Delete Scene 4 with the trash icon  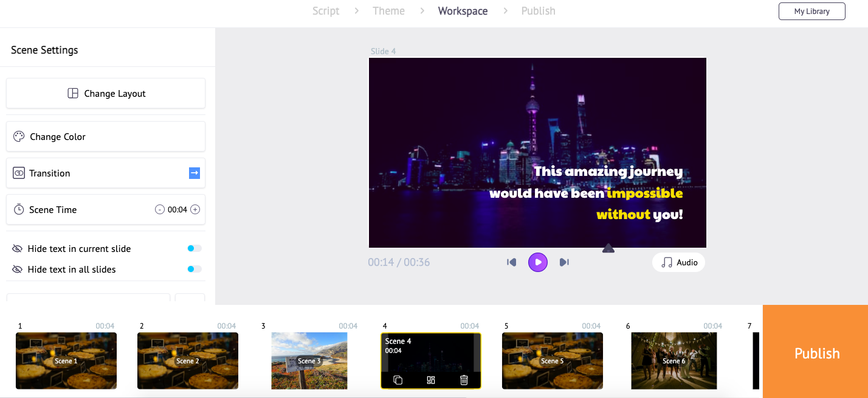(x=464, y=380)
